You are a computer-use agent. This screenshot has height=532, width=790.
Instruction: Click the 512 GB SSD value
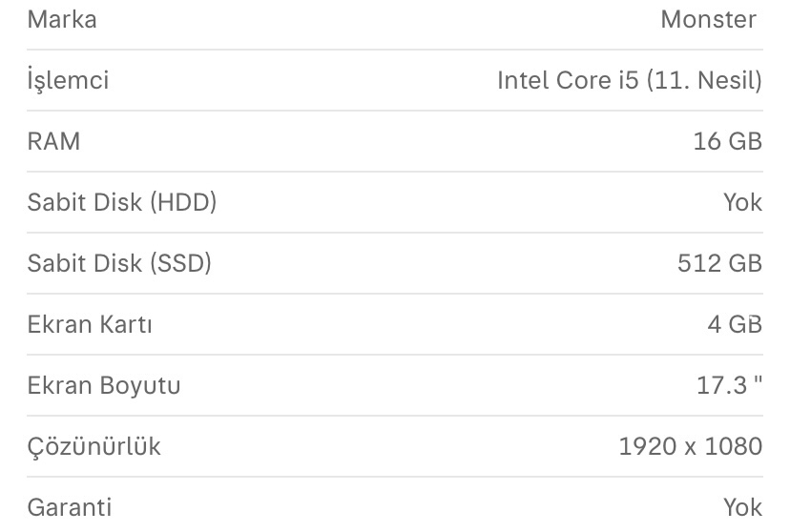(x=719, y=263)
